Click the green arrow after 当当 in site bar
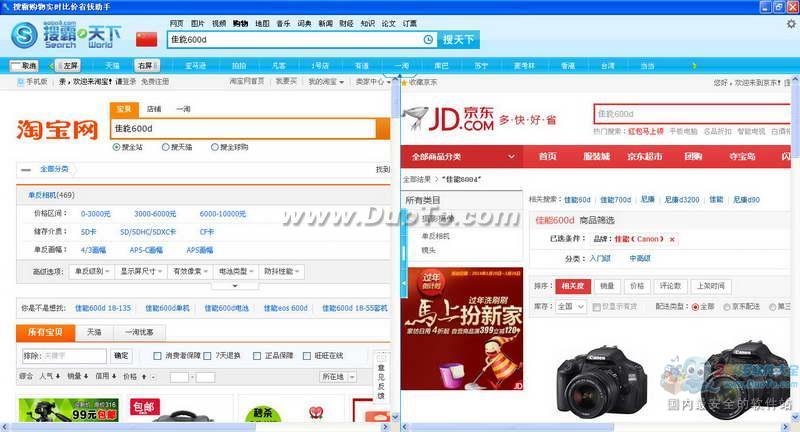The image size is (800, 432). (x=694, y=66)
